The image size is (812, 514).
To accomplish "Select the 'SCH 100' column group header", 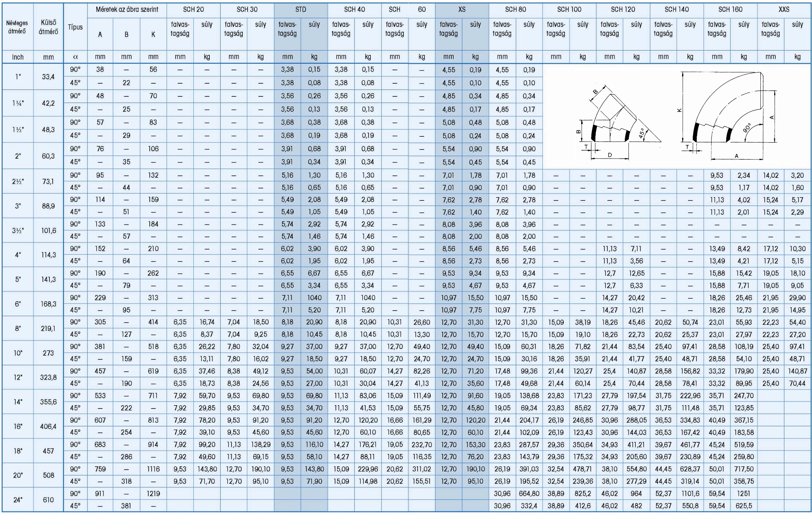I will click(x=569, y=10).
